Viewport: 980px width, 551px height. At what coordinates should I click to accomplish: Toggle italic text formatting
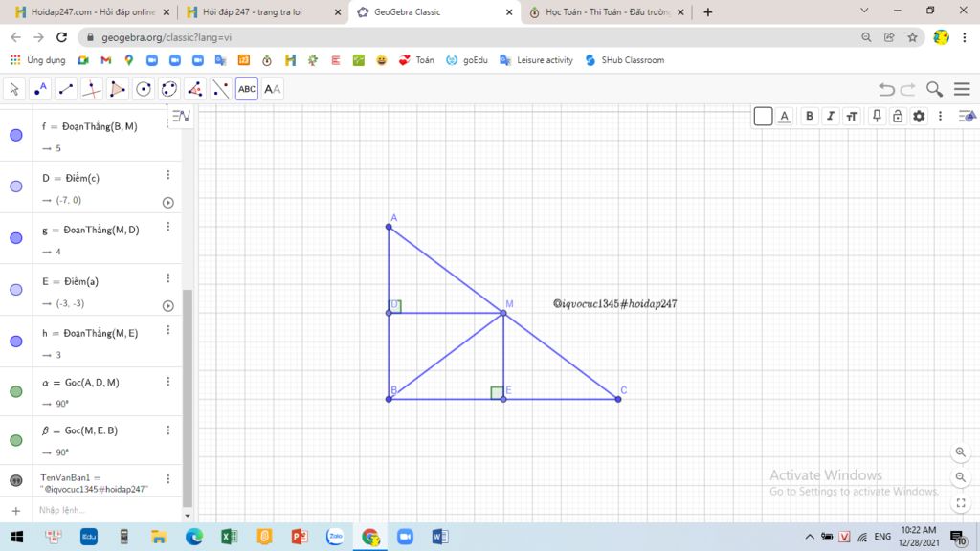click(x=830, y=116)
